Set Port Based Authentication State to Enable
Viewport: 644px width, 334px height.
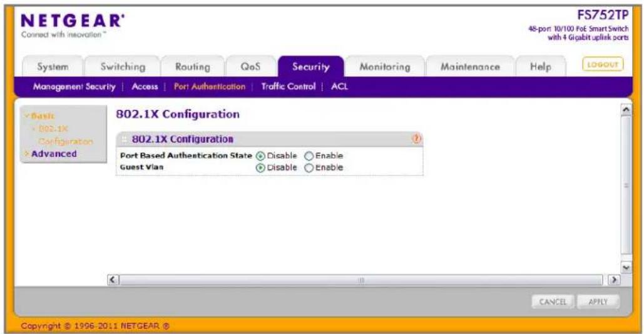(x=309, y=156)
